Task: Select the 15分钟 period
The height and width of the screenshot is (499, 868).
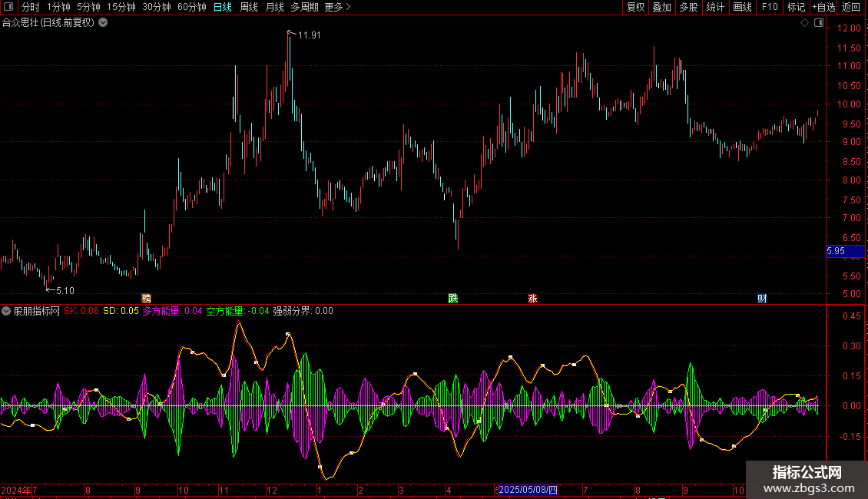Action: point(121,7)
